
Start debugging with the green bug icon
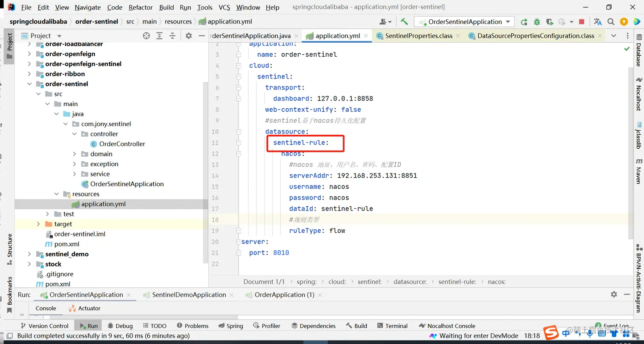[537, 22]
